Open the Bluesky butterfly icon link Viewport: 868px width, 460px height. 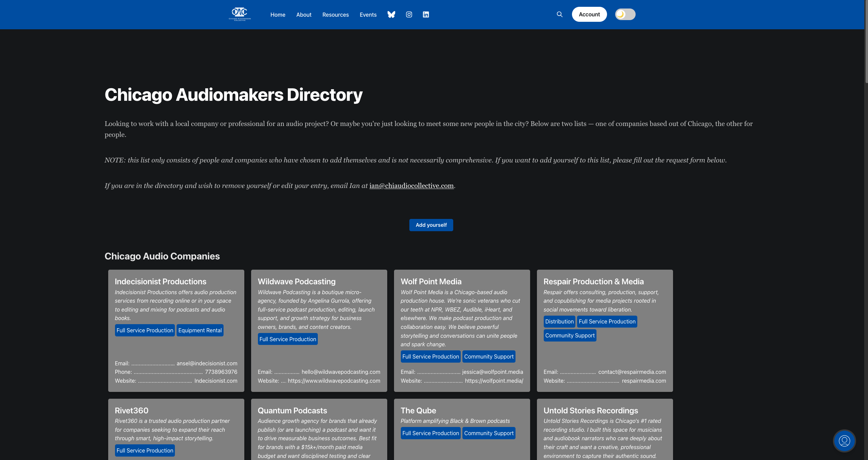[x=391, y=14]
